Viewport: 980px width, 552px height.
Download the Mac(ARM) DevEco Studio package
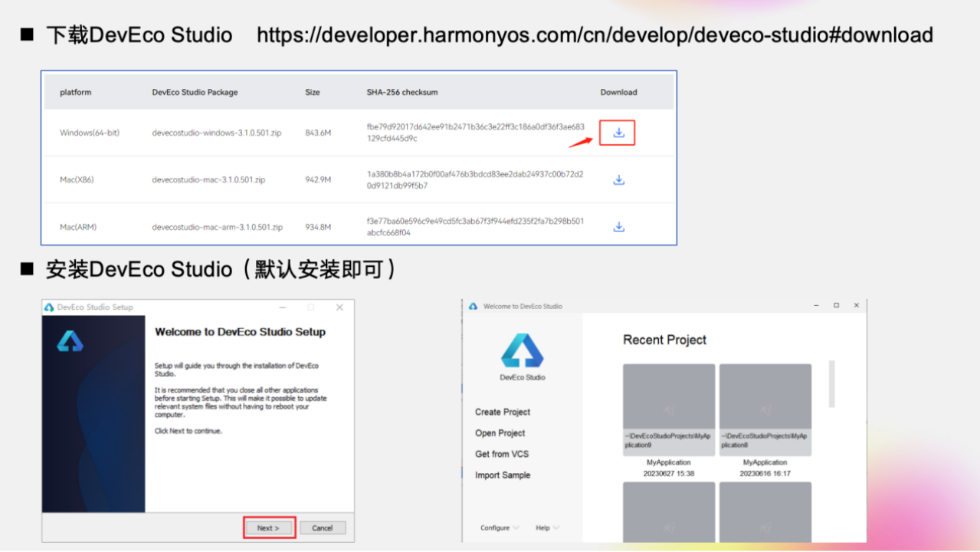619,227
